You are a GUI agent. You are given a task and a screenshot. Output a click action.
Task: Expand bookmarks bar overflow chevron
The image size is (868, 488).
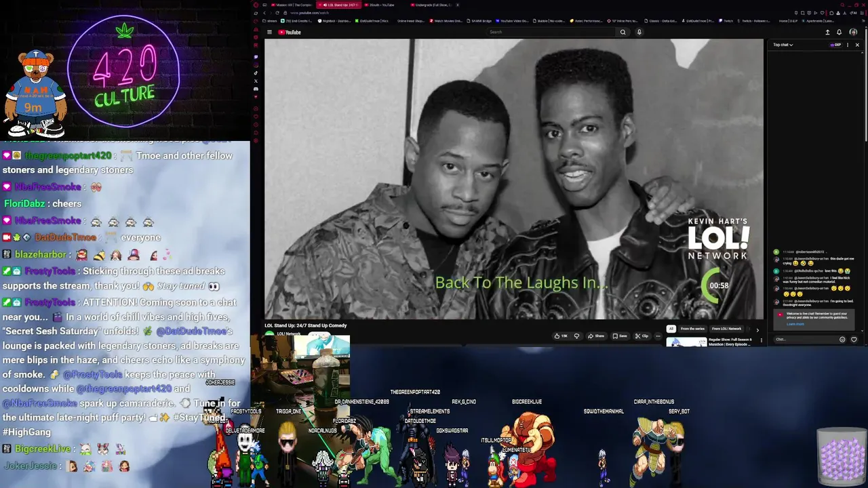[863, 21]
